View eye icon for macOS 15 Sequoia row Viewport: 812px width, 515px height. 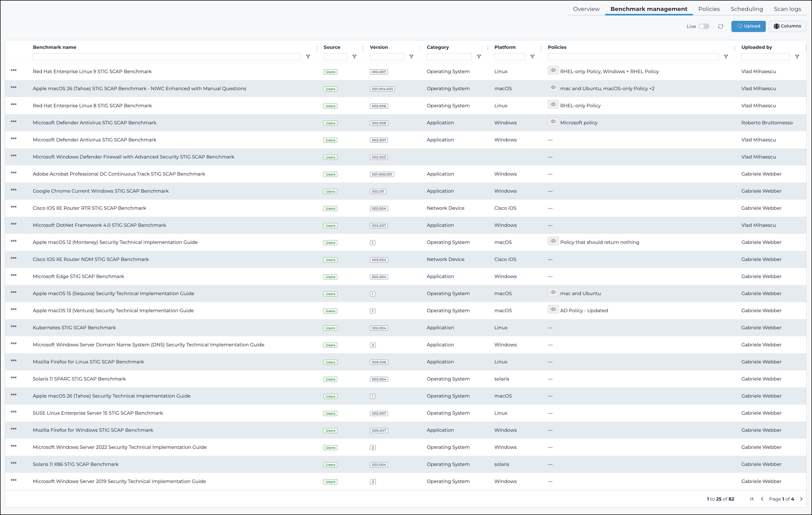[x=553, y=292]
